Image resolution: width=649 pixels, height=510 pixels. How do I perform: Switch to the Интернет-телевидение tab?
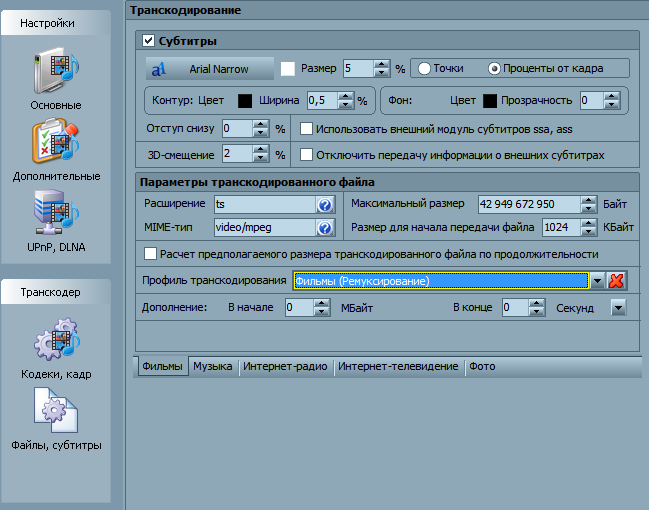click(398, 367)
